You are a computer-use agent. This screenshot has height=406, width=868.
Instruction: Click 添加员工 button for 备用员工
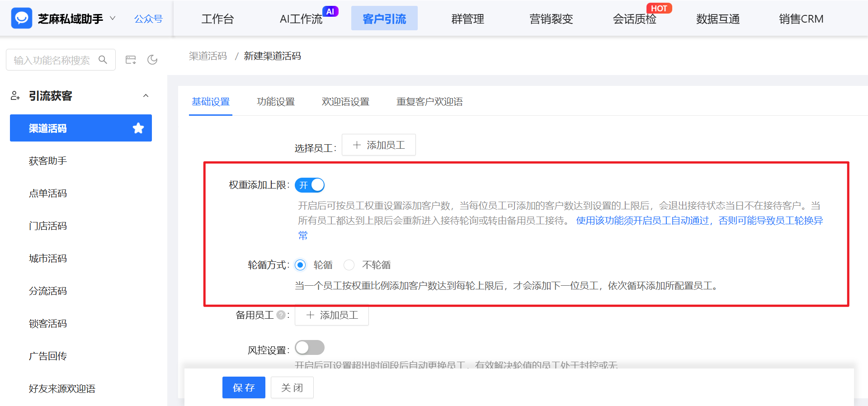[332, 315]
